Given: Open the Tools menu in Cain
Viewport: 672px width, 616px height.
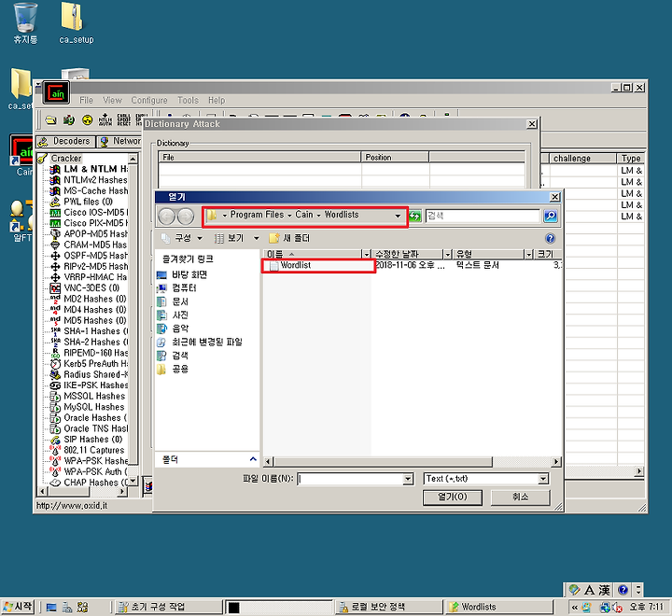Looking at the screenshot, I should click(x=189, y=100).
